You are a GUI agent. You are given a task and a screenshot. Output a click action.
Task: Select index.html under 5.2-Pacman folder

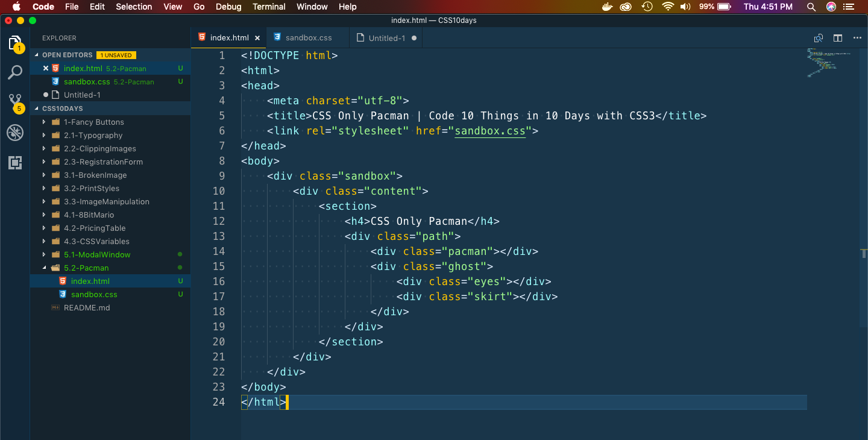[110, 281]
